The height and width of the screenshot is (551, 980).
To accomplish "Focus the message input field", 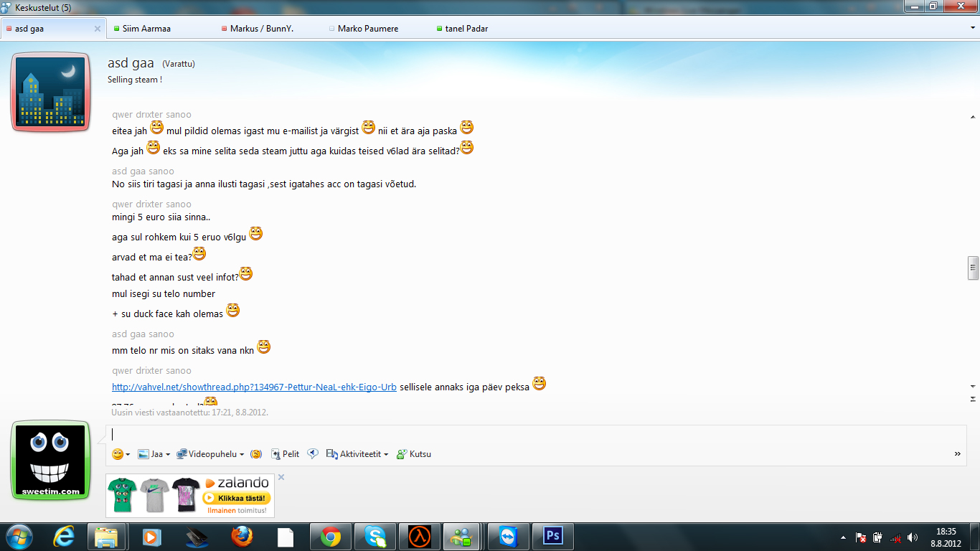I will point(535,434).
